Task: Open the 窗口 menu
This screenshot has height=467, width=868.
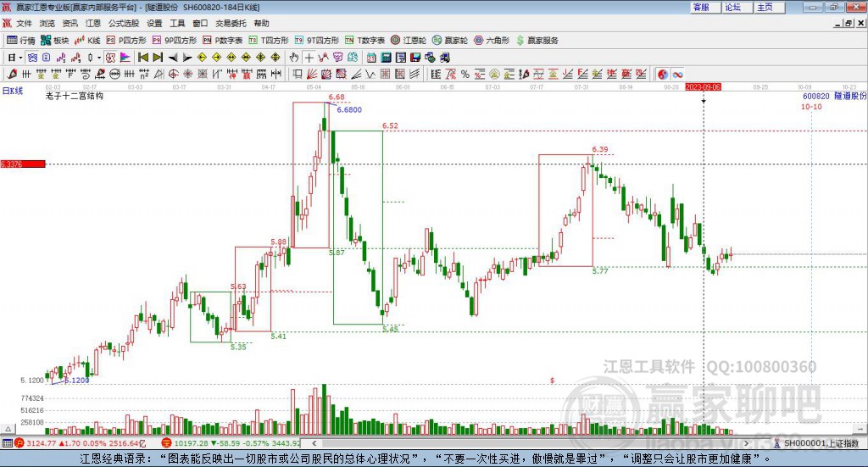Action: (x=200, y=23)
